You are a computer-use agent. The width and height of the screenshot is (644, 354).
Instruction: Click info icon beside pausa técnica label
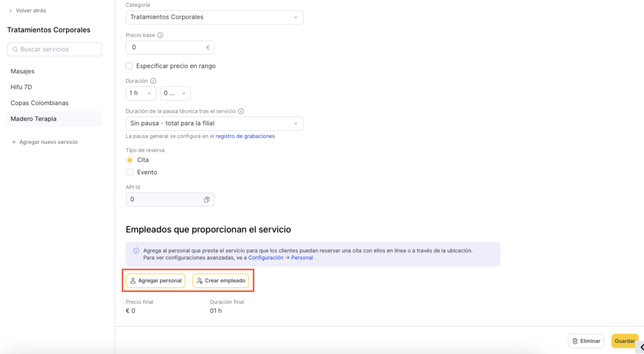tap(241, 111)
